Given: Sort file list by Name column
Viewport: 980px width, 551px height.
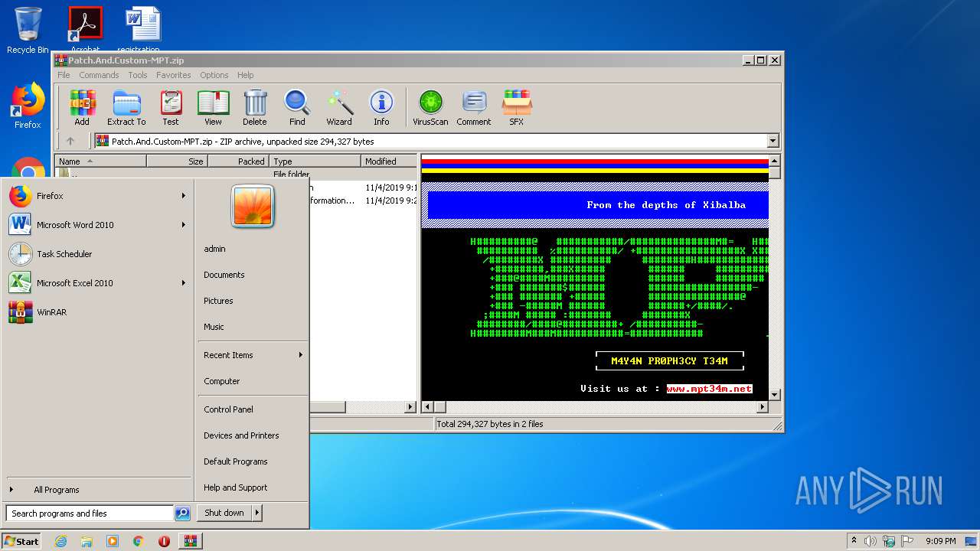Looking at the screenshot, I should [x=100, y=161].
